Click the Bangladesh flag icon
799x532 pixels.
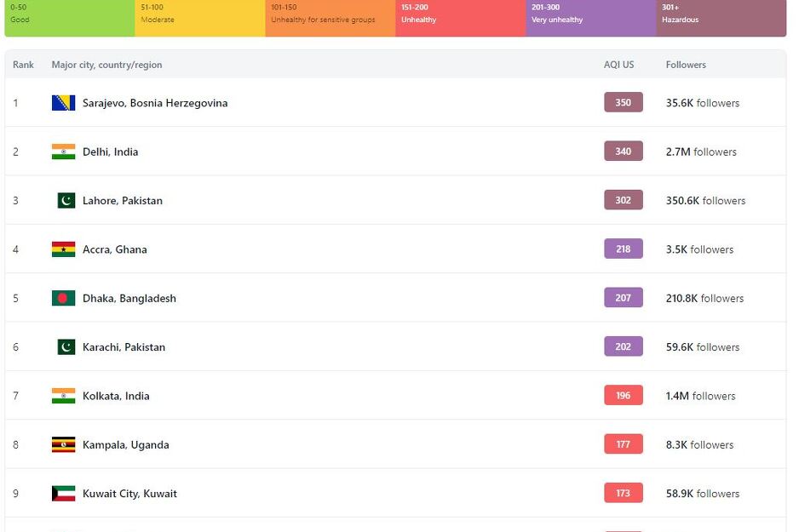click(x=63, y=298)
